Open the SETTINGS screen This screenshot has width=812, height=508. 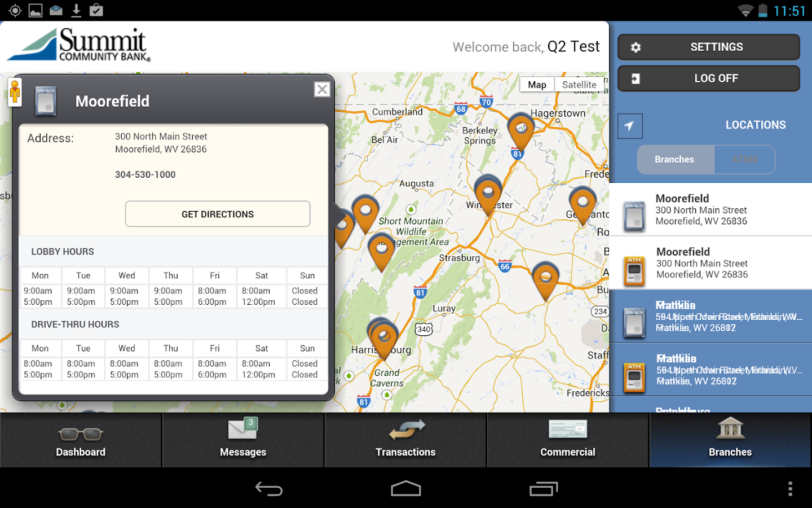tap(708, 47)
